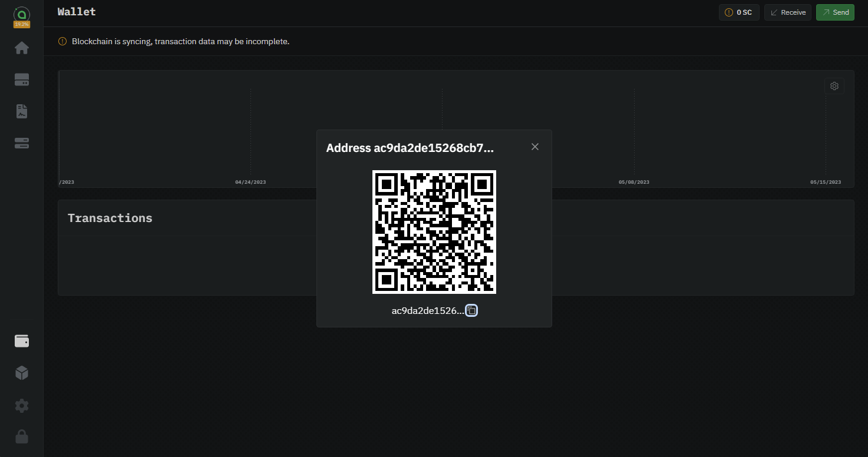868x457 pixels.
Task: Open the contracts document icon in sidebar
Action: pyautogui.click(x=22, y=111)
